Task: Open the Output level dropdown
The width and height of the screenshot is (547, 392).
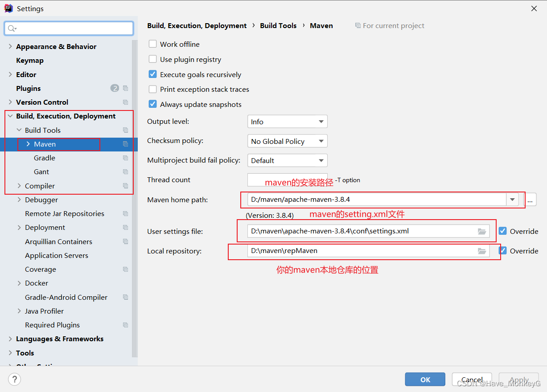Action: click(x=288, y=122)
